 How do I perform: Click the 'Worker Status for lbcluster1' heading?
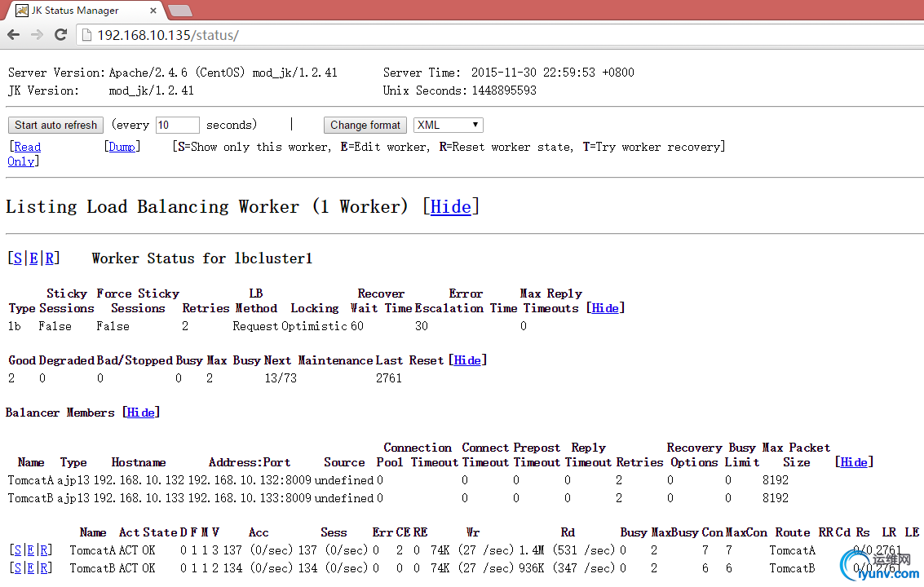pos(202,258)
